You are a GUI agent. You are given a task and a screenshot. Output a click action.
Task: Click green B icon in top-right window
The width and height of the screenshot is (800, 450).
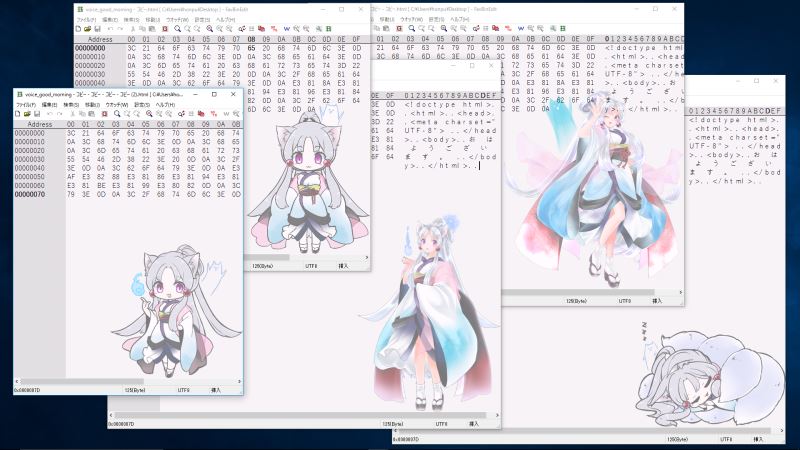pos(563,29)
